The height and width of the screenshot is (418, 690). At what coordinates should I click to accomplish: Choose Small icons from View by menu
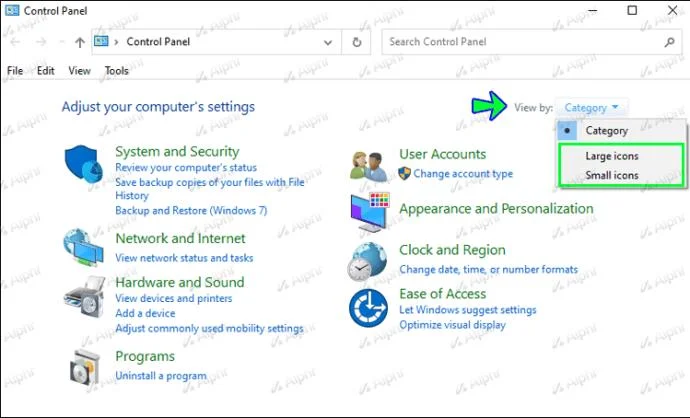pyautogui.click(x=612, y=176)
